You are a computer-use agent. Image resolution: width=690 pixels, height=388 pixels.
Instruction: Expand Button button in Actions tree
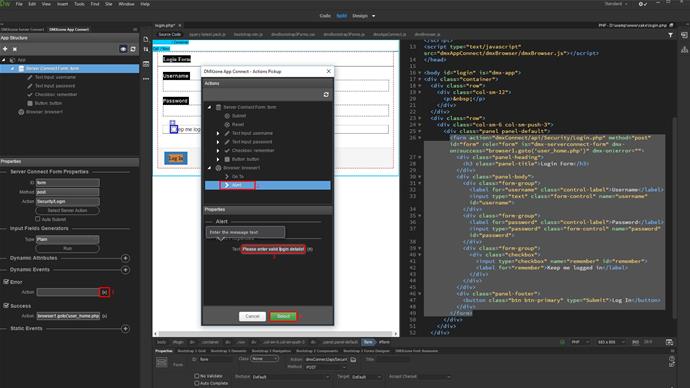click(x=218, y=159)
